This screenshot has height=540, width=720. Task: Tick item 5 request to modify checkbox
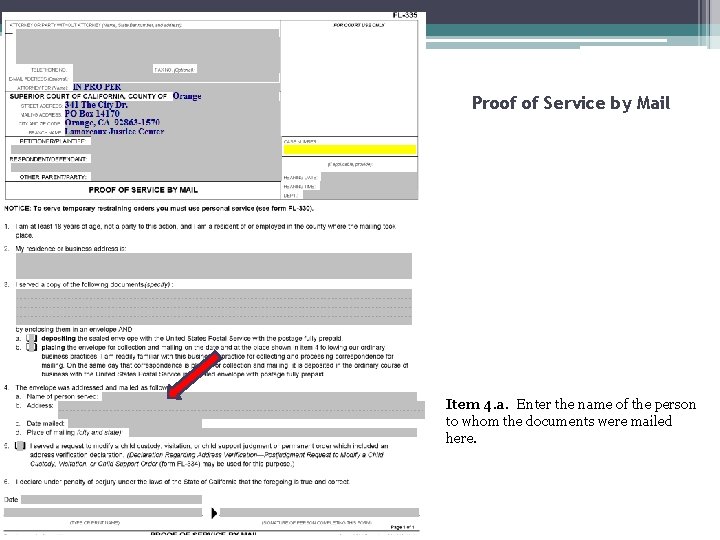(x=20, y=446)
